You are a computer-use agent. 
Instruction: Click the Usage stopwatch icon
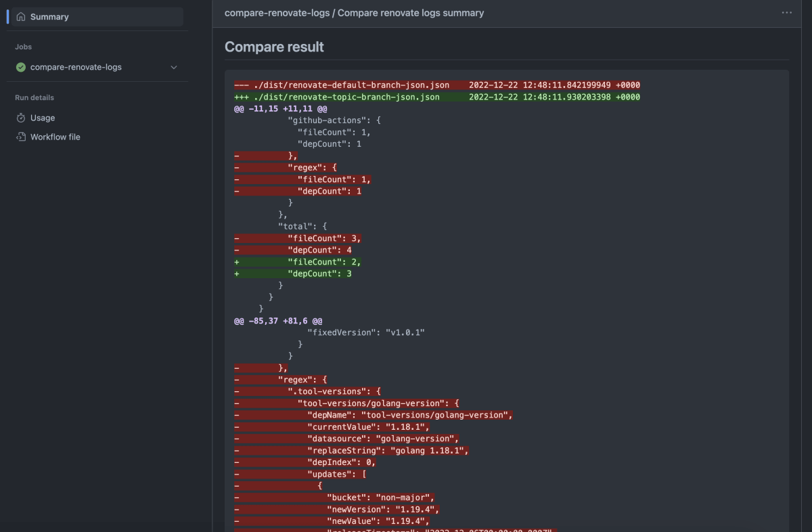21,118
